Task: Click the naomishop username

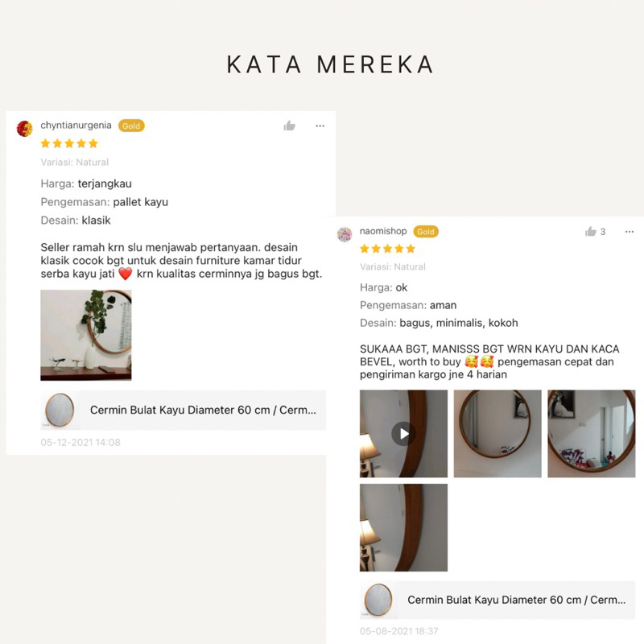Action: 383,231
